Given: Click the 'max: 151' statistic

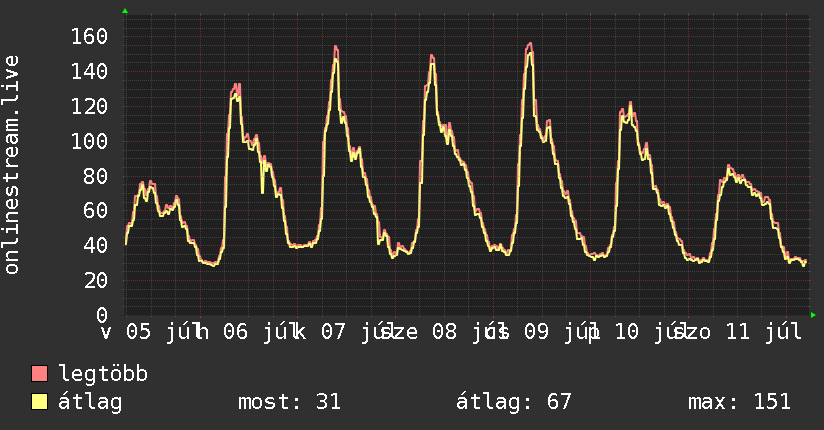Looking at the screenshot, I should (739, 402).
